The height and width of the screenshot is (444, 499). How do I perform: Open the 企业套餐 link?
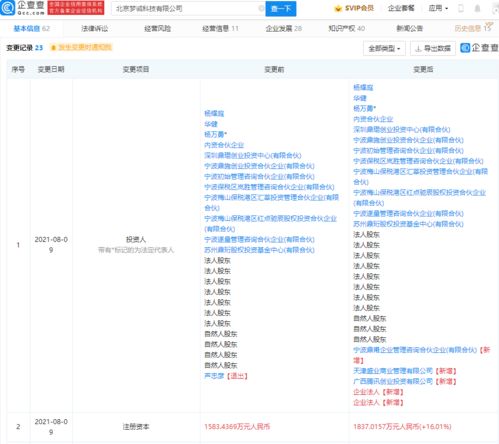[x=401, y=8]
